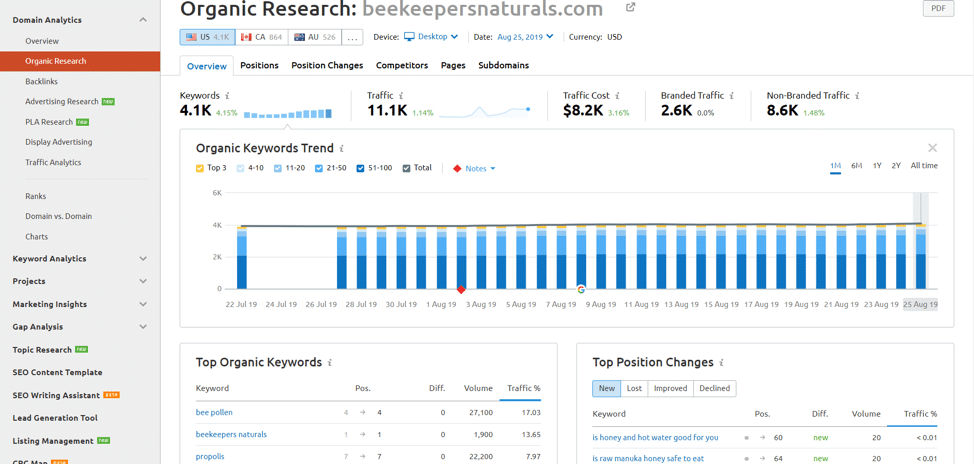The height and width of the screenshot is (464, 974).
Task: Open PLA Research in the sidebar
Action: [x=49, y=122]
